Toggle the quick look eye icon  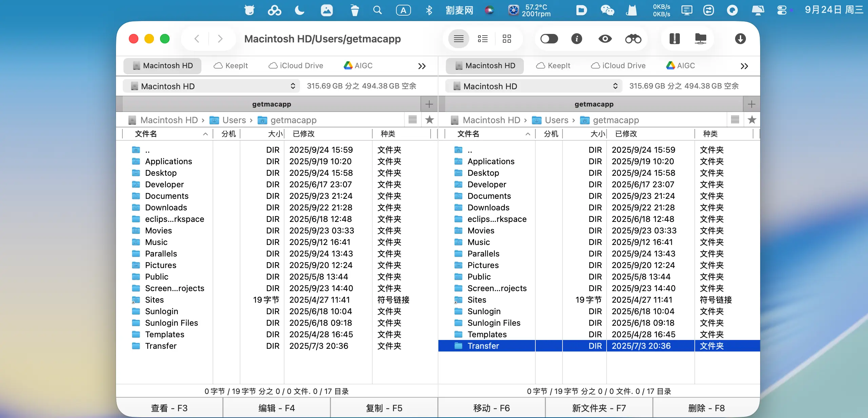(x=605, y=39)
